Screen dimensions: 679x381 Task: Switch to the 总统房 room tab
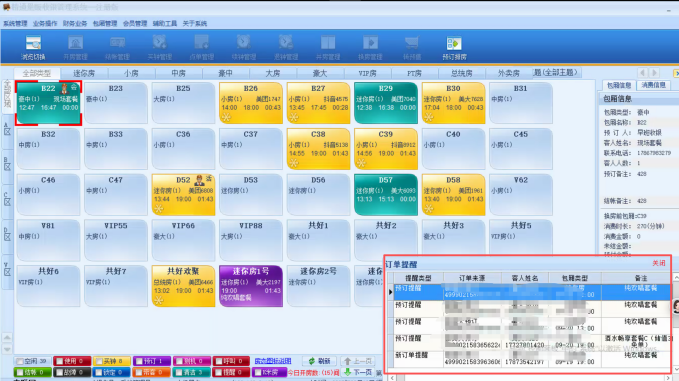click(462, 74)
